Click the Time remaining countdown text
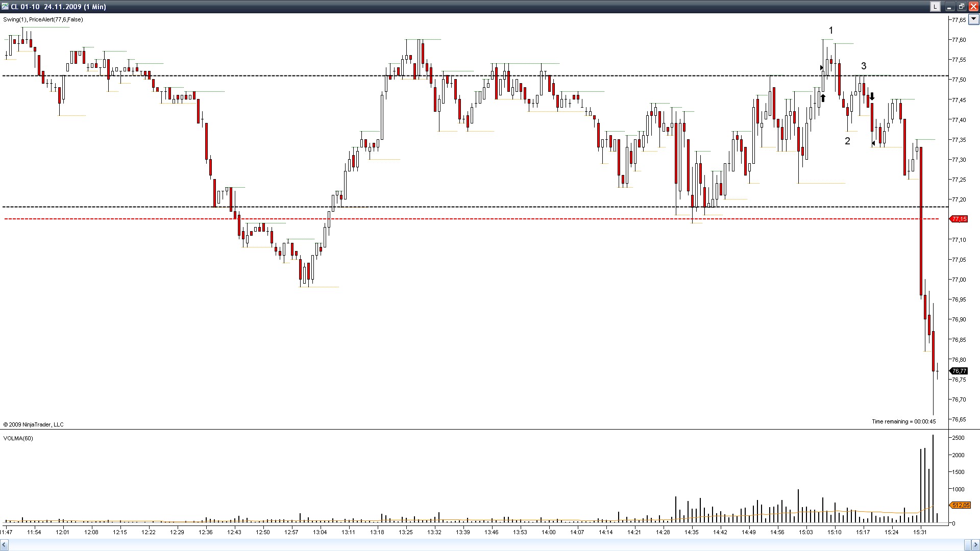This screenshot has height=551, width=980. click(903, 421)
